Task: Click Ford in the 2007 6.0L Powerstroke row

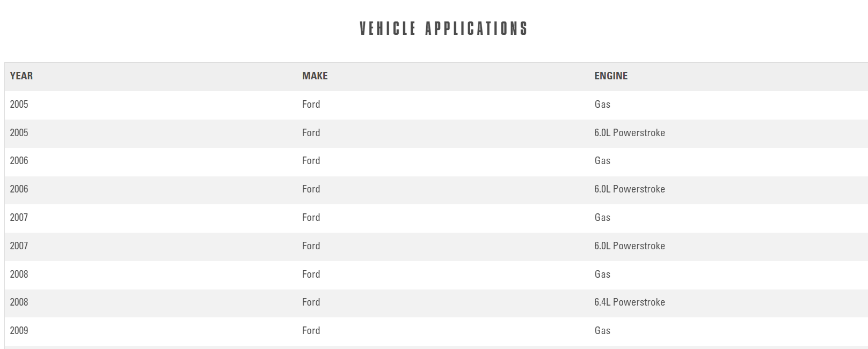Action: (311, 246)
